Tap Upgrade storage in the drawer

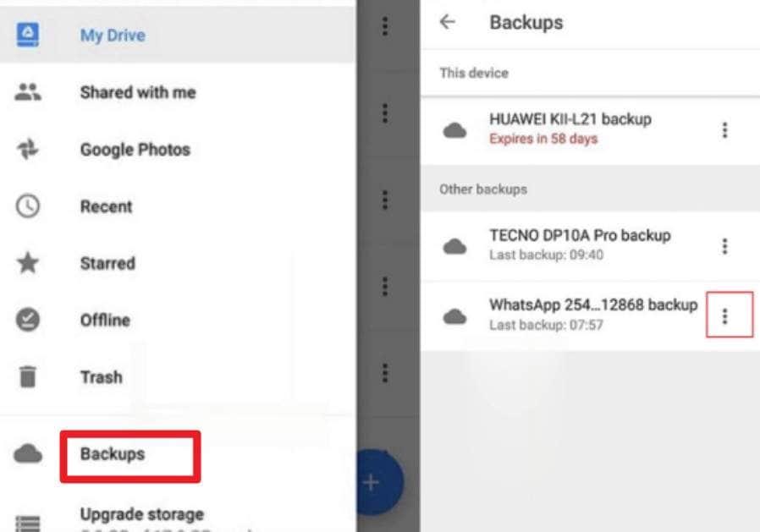pyautogui.click(x=141, y=514)
